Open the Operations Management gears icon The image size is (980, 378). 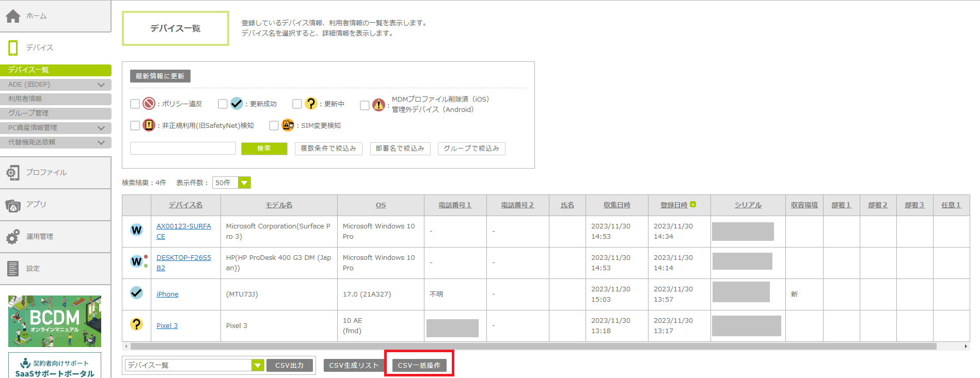(13, 237)
